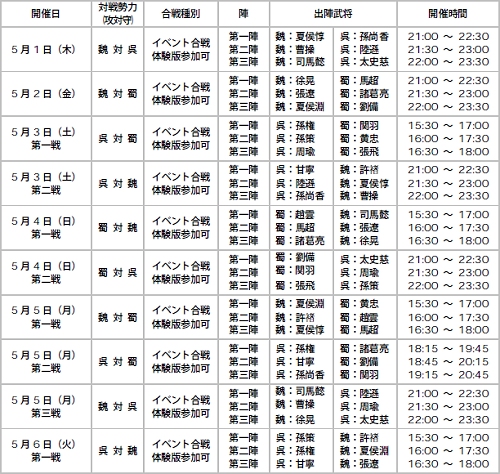Click the time 18:45 ～ 20:15
Viewport: 500px width, 474px height.
(448, 362)
